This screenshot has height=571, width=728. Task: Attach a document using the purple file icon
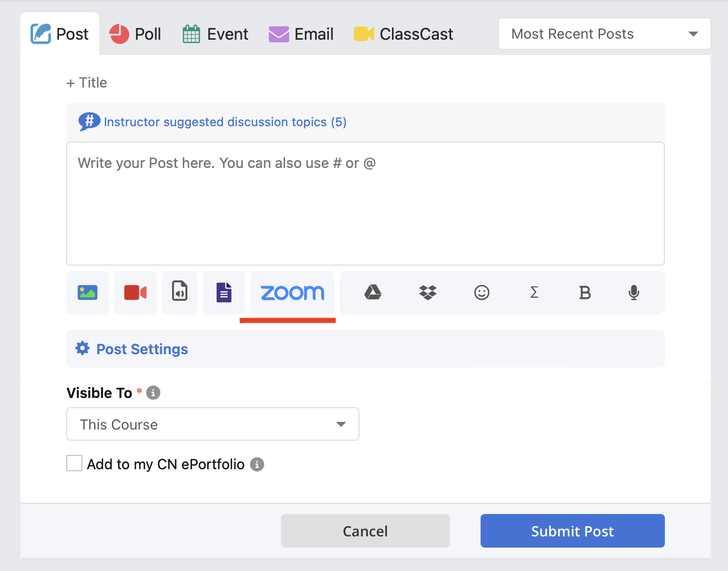coord(224,293)
